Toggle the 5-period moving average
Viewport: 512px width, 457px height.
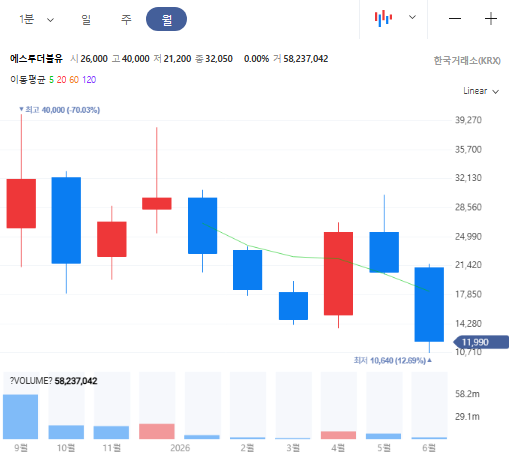coord(51,80)
